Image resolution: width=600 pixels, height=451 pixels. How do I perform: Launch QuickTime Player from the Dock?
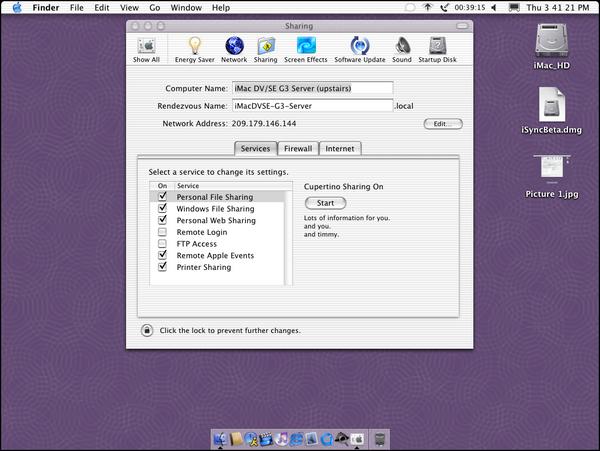click(326, 439)
